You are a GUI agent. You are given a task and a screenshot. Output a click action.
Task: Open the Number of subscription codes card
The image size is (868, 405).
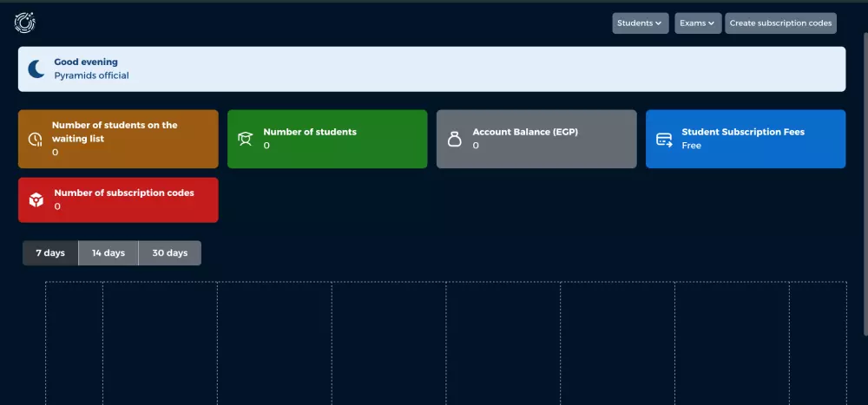(118, 199)
